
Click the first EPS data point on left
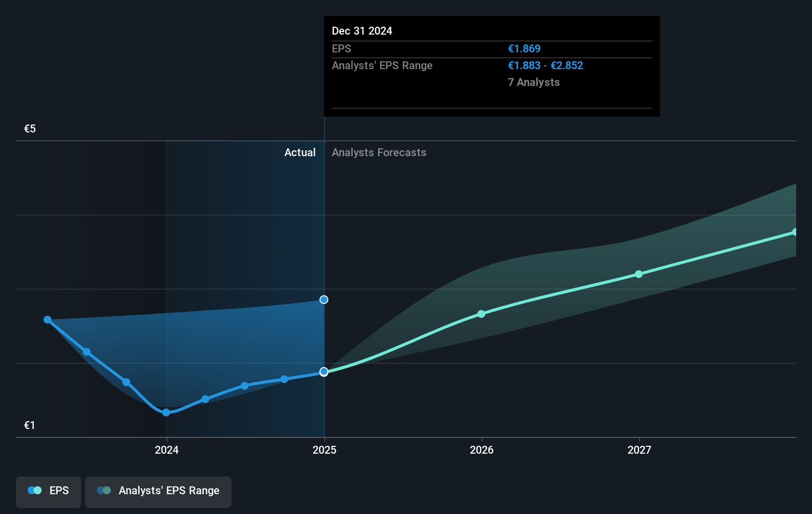(47, 320)
